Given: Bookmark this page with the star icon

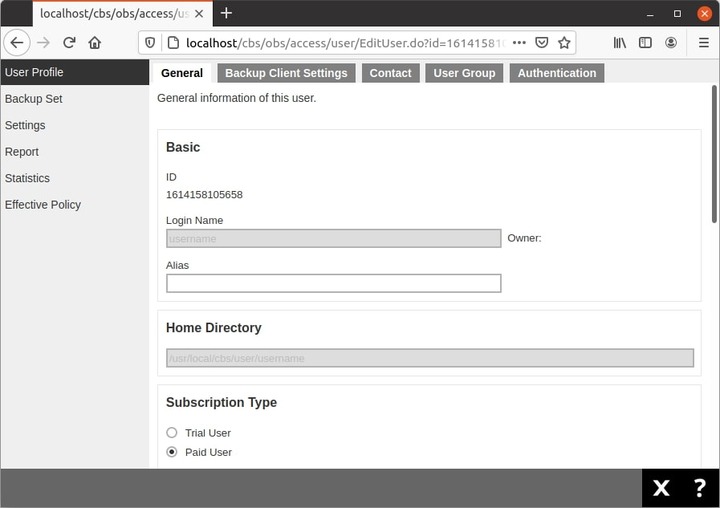Looking at the screenshot, I should pyautogui.click(x=564, y=43).
